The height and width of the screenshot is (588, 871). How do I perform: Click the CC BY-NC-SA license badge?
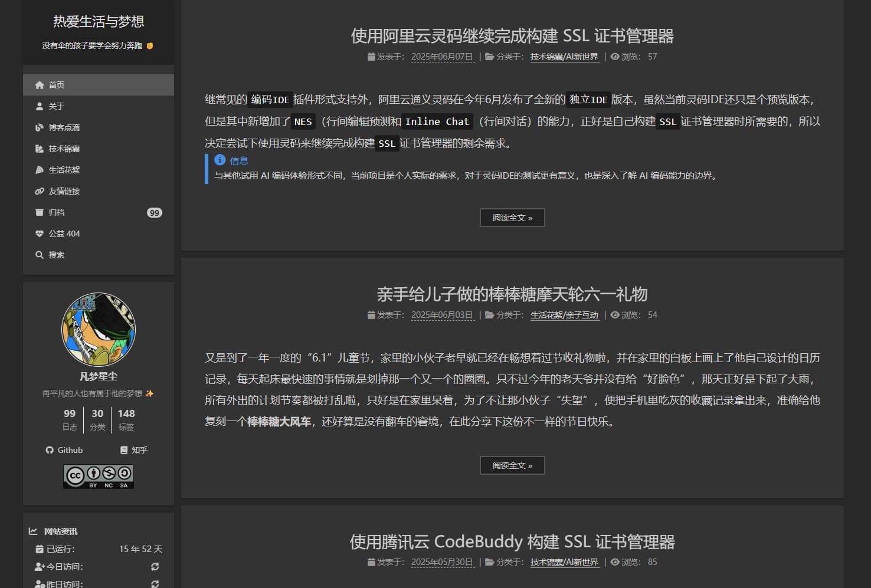click(98, 476)
